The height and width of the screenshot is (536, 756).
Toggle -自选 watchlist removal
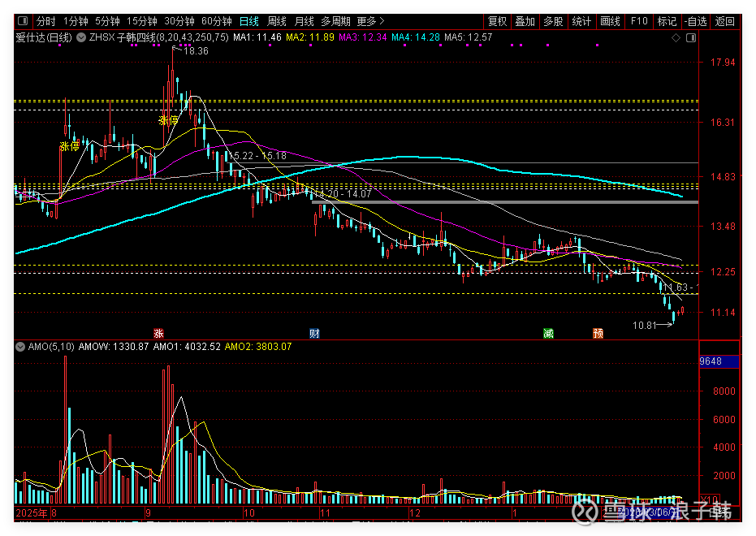(x=695, y=21)
